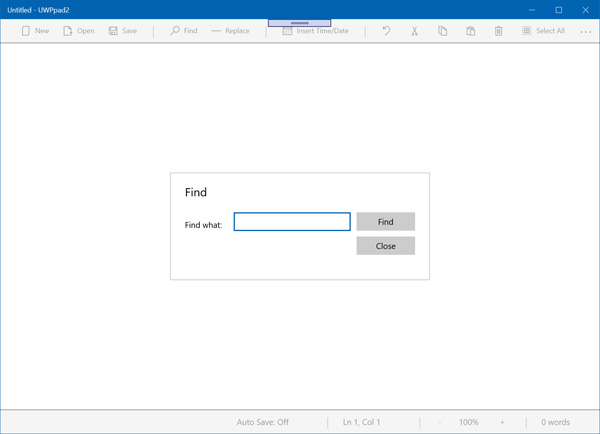
Task: Expand the more options ellipsis menu
Action: (x=586, y=31)
